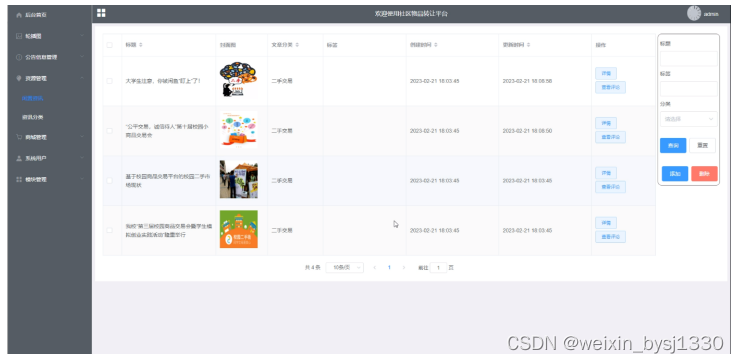Click 查看评论 for the "公平交易 row
The width and height of the screenshot is (739, 363).
pyautogui.click(x=610, y=137)
